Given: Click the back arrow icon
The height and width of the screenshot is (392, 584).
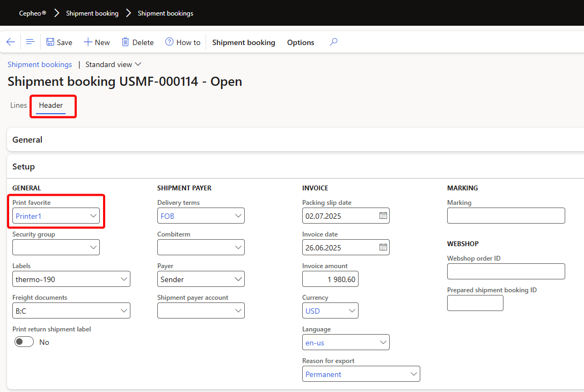Looking at the screenshot, I should [x=11, y=42].
